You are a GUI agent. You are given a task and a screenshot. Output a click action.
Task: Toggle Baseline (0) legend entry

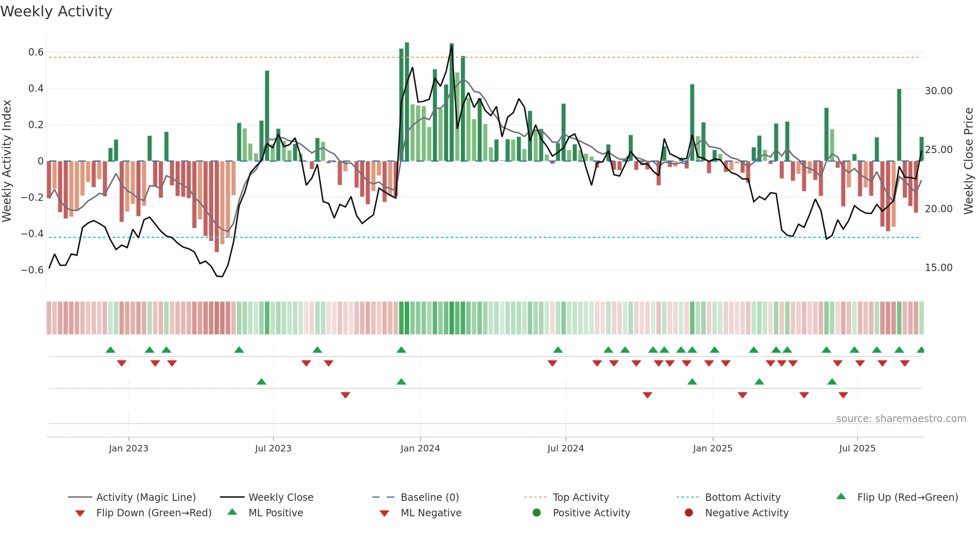[x=416, y=497]
